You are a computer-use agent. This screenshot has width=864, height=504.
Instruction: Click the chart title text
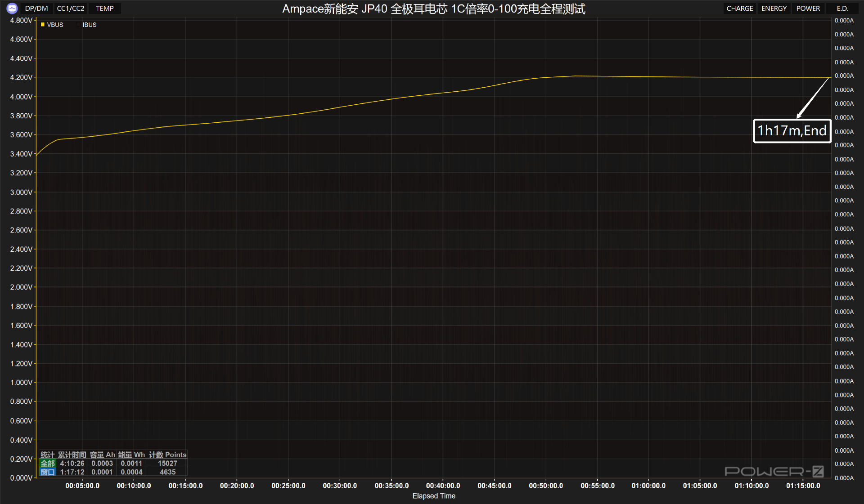tap(433, 9)
